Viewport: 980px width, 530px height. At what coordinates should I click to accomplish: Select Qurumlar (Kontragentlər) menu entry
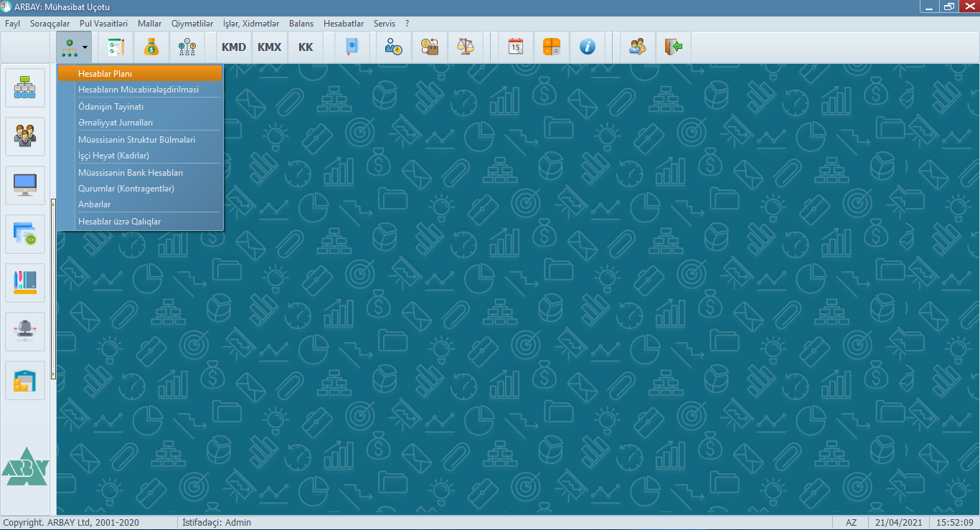click(x=140, y=188)
